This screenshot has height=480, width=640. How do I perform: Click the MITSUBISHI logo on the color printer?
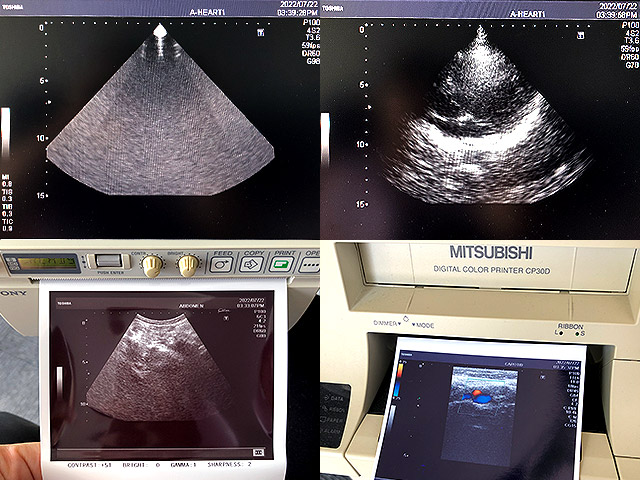(x=491, y=253)
